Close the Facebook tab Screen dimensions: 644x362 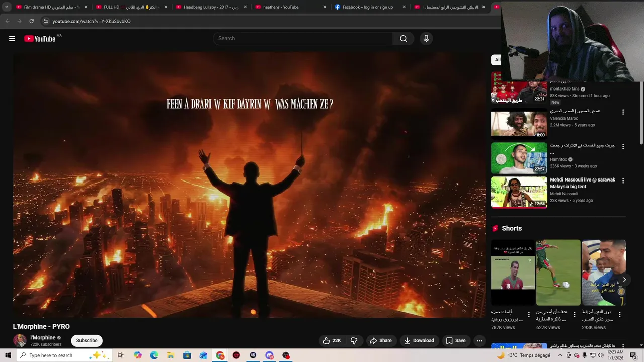[404, 7]
